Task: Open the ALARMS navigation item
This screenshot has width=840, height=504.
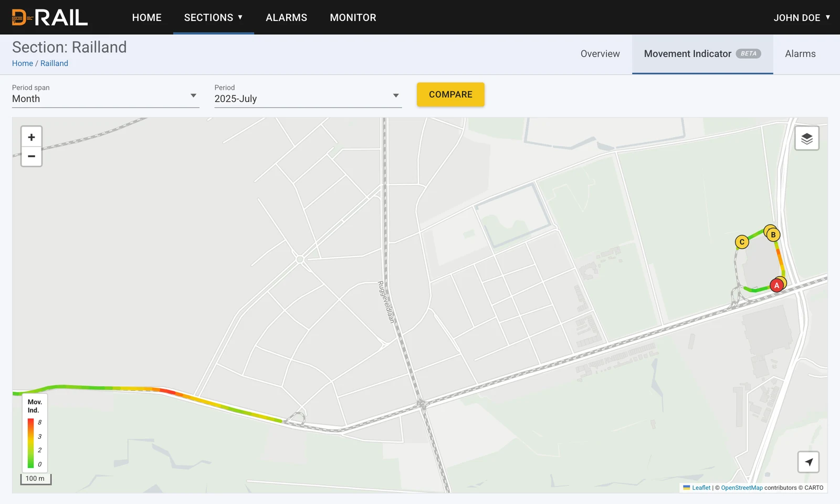Action: point(287,17)
